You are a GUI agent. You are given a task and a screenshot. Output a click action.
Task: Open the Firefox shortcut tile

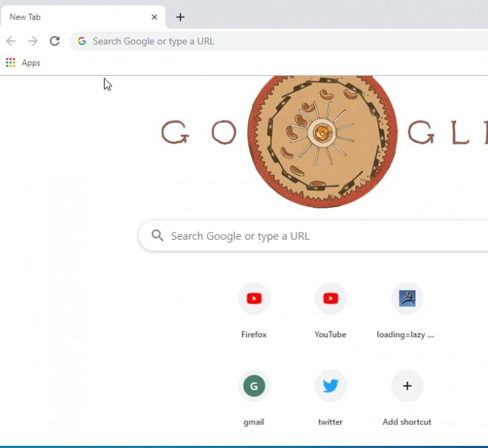click(x=254, y=298)
